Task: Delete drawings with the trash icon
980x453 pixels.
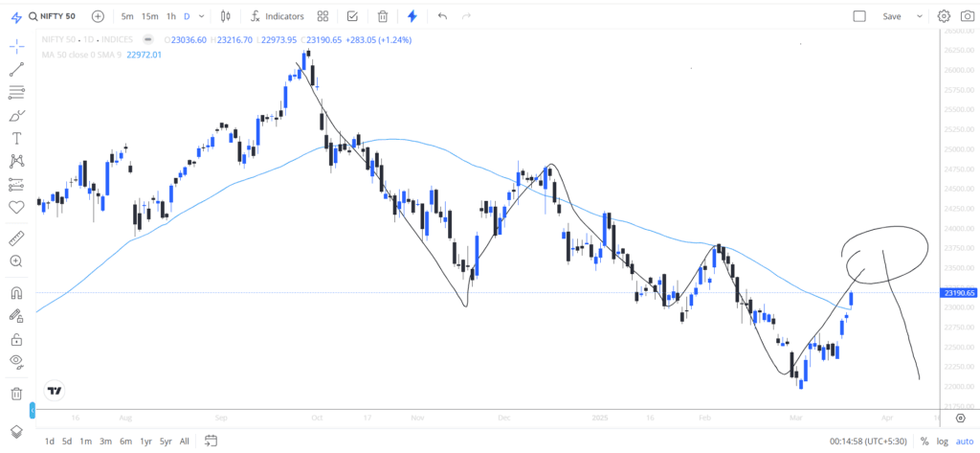Action: click(x=17, y=394)
